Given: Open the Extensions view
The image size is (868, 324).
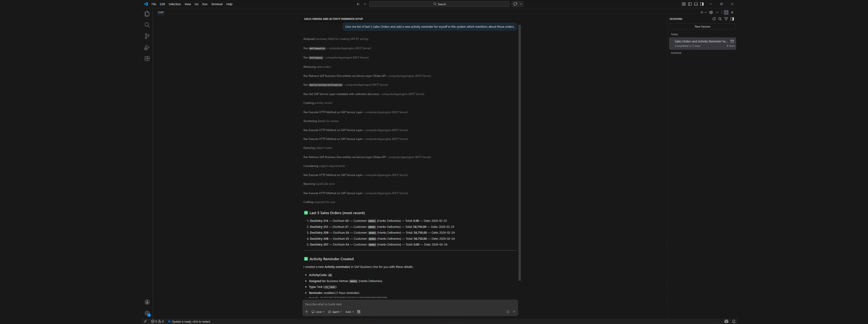Looking at the screenshot, I should pyautogui.click(x=147, y=59).
